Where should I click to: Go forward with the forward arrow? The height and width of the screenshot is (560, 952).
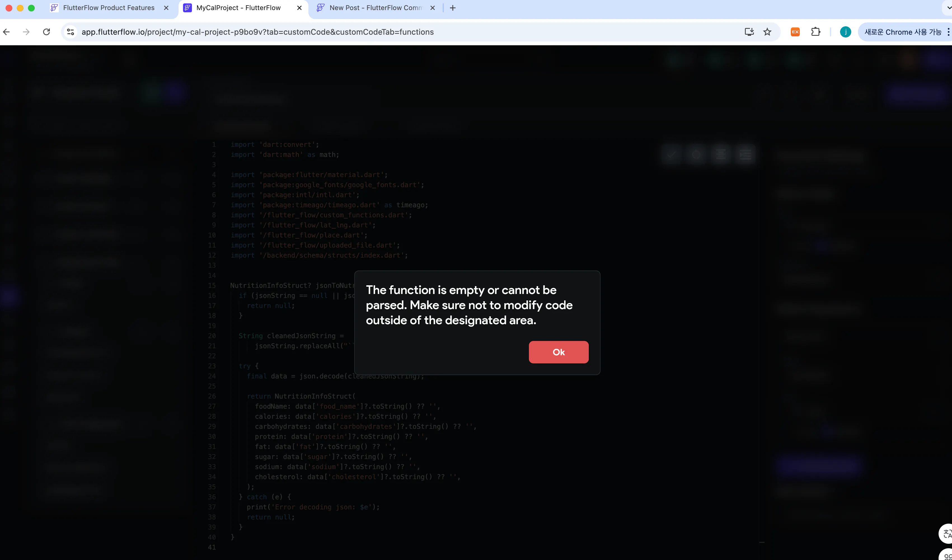26,32
